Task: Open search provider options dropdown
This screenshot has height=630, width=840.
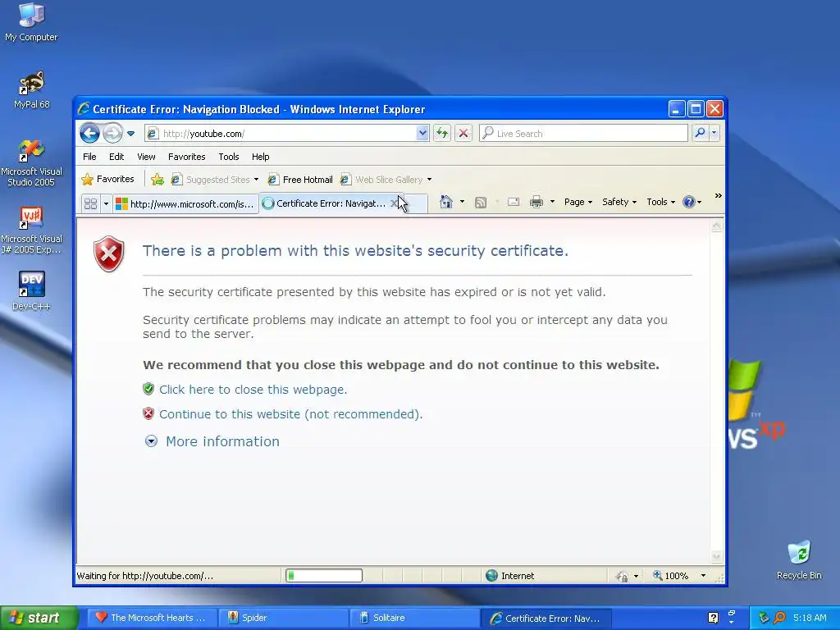Action: [714, 133]
